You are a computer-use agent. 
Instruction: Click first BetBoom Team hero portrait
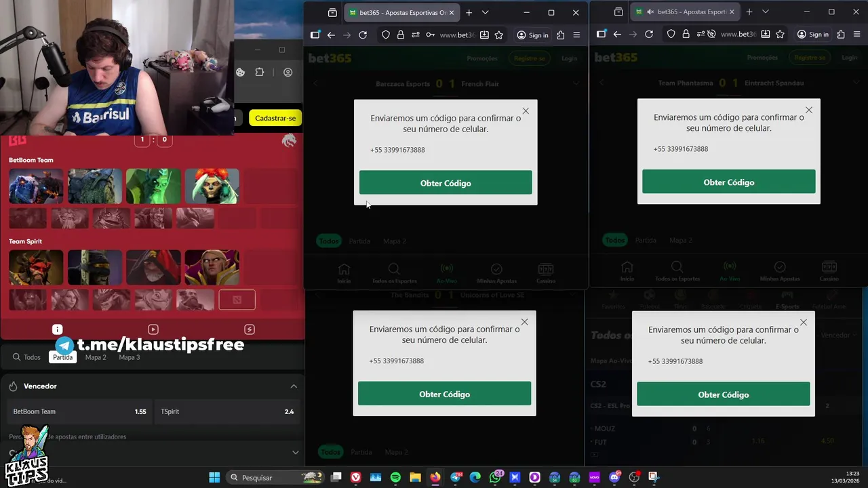click(36, 186)
